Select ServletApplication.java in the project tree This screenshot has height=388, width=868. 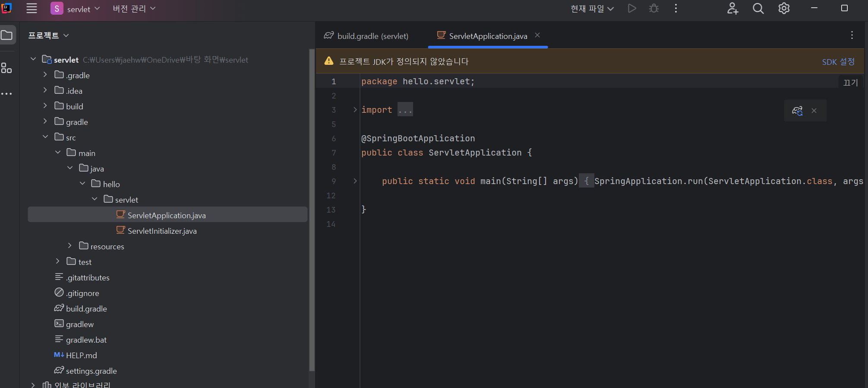tap(167, 215)
